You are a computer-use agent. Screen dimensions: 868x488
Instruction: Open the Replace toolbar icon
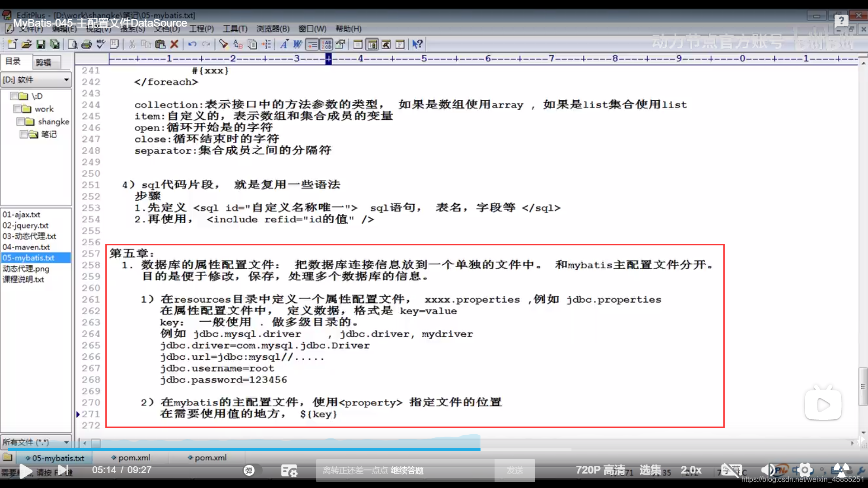(238, 44)
